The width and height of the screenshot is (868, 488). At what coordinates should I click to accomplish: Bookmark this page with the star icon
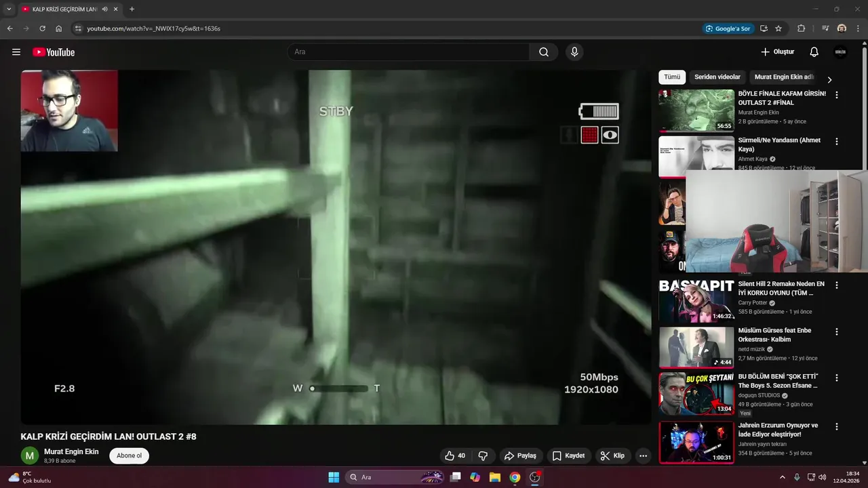coord(778,28)
